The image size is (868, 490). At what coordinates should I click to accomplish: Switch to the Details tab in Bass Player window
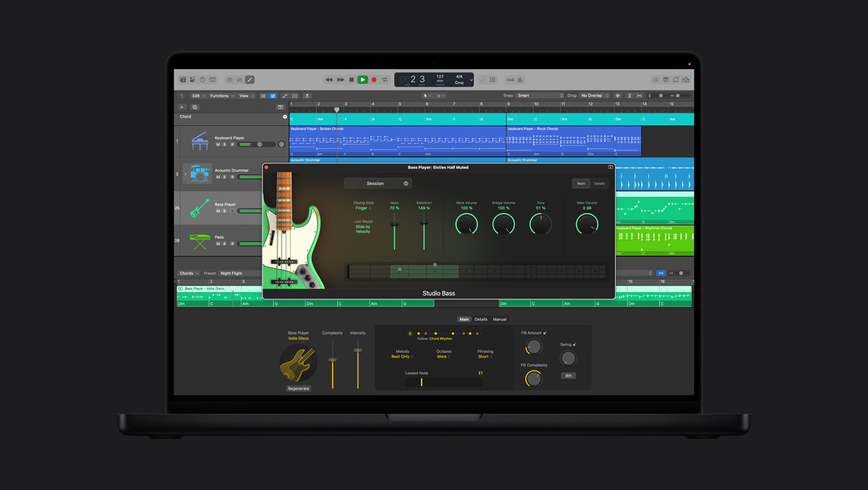pyautogui.click(x=599, y=184)
